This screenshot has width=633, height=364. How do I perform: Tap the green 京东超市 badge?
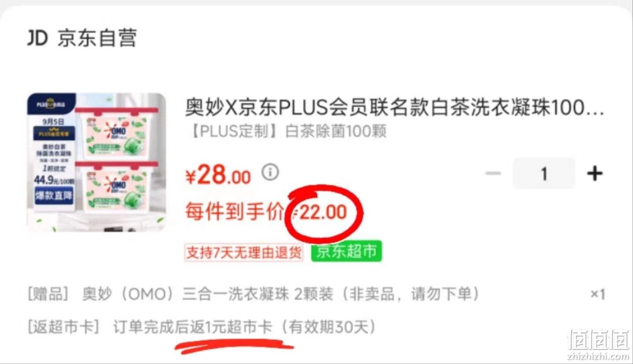point(346,251)
